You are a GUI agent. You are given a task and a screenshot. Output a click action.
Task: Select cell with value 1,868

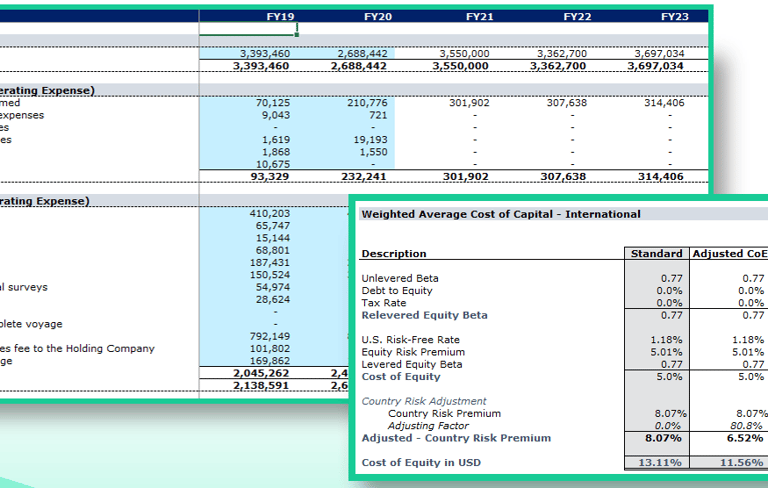276,152
